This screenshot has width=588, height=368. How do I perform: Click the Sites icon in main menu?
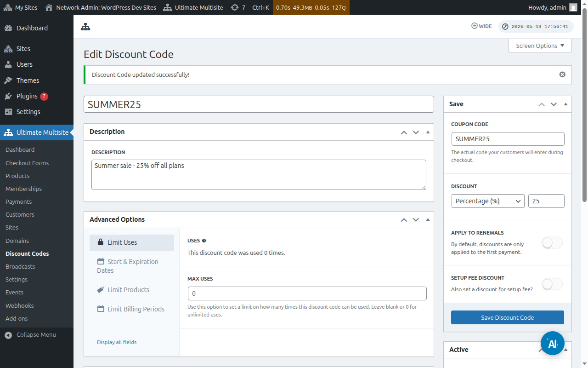(8, 49)
